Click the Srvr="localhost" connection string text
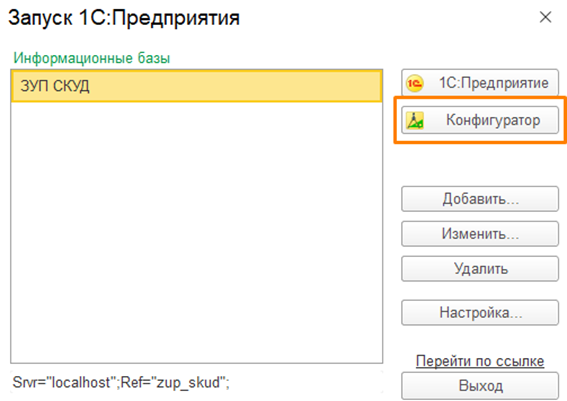 click(121, 382)
